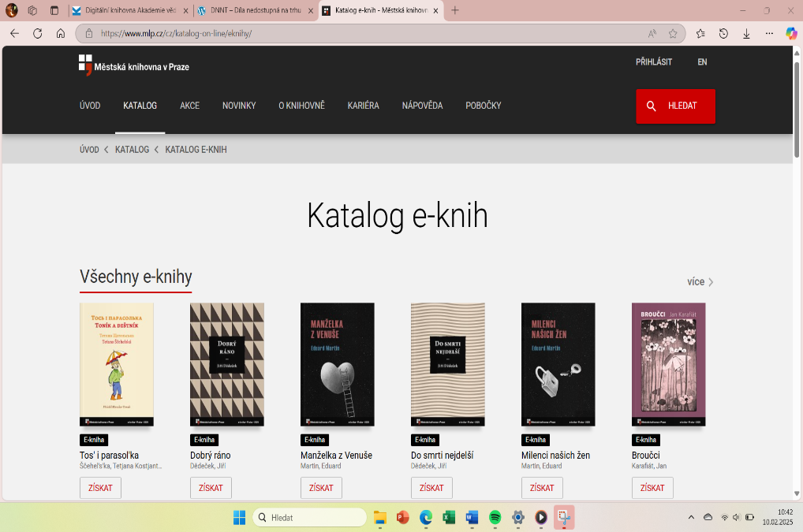Image resolution: width=803 pixels, height=532 pixels.
Task: Reload the current page
Action: point(37,33)
